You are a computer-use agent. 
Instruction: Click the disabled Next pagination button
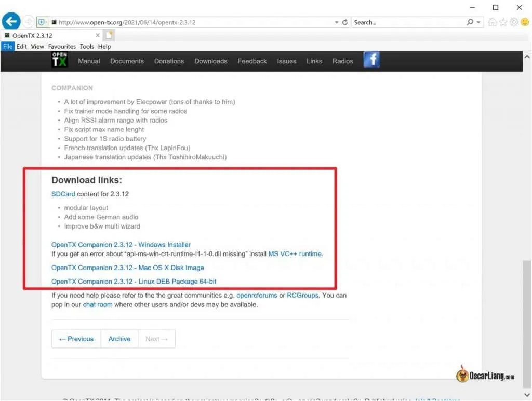point(156,339)
